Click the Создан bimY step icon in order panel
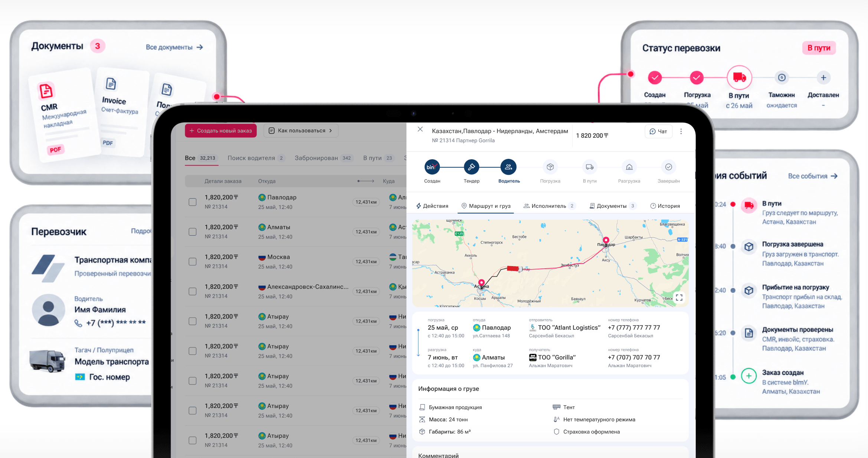The height and width of the screenshot is (458, 868). [432, 167]
